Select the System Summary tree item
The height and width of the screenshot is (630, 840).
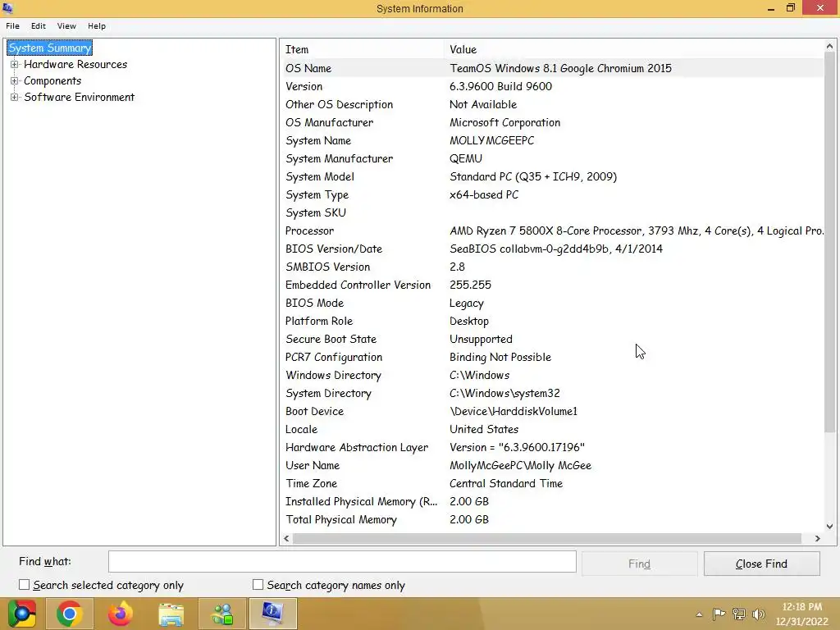(x=49, y=48)
